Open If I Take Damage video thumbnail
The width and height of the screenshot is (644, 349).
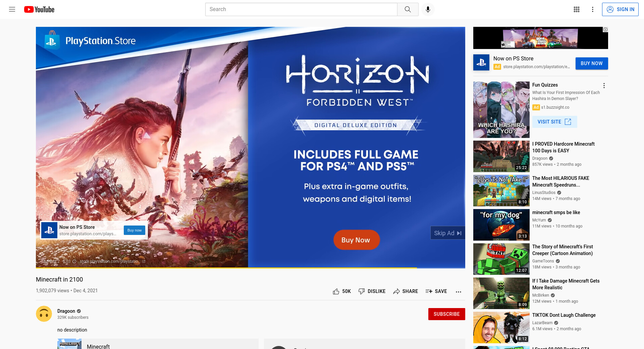(x=501, y=293)
